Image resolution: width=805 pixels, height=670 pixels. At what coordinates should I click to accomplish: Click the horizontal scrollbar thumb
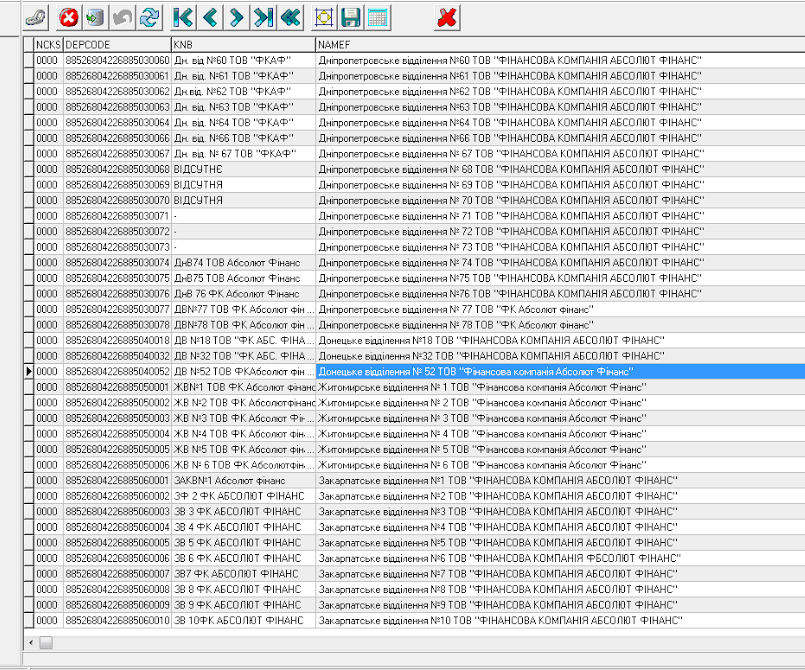click(x=46, y=642)
